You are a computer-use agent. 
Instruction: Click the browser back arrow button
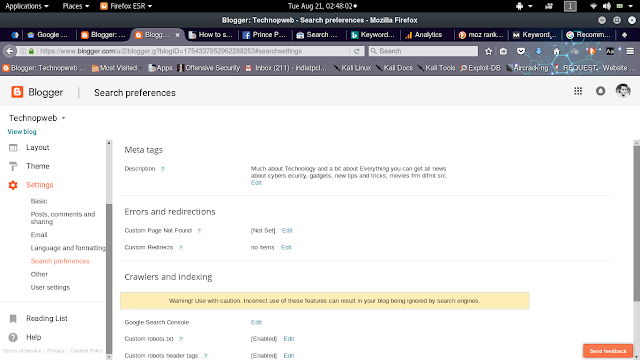click(10, 51)
